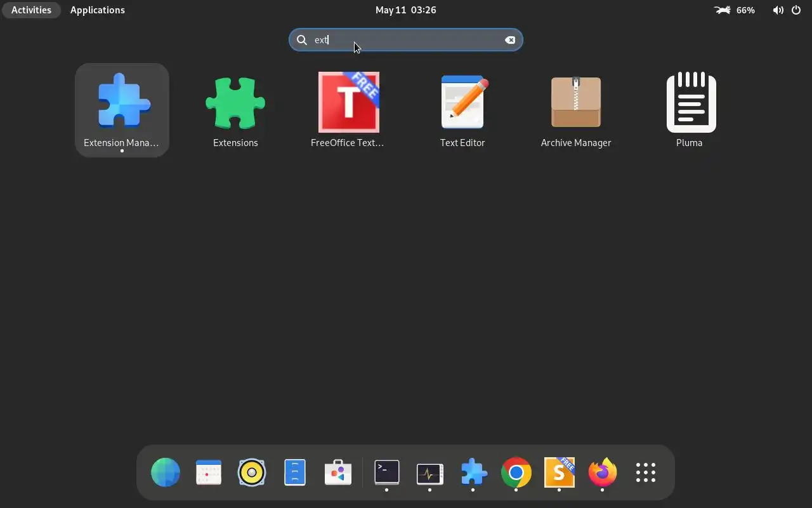Open System Monitor in the dock
Screen dimensions: 812x508
point(430,473)
